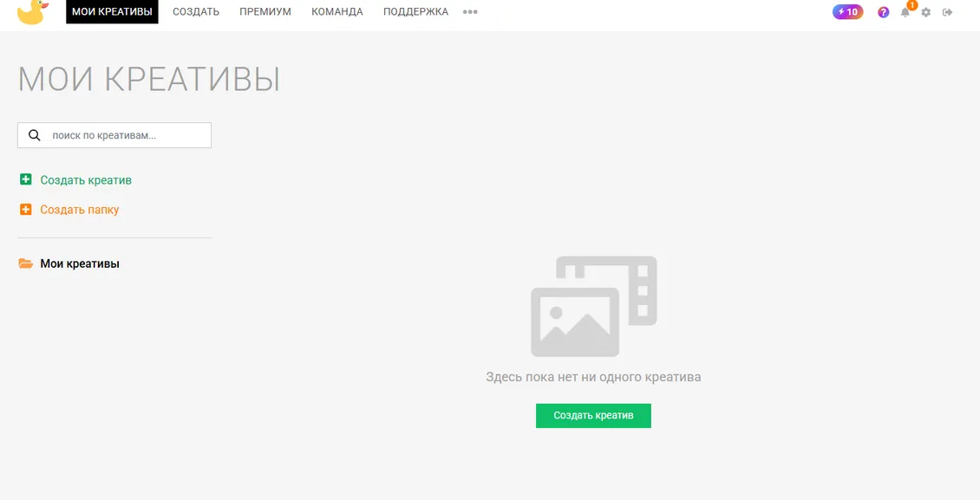This screenshot has height=500, width=980.
Task: Open the settings gear icon
Action: 926,12
